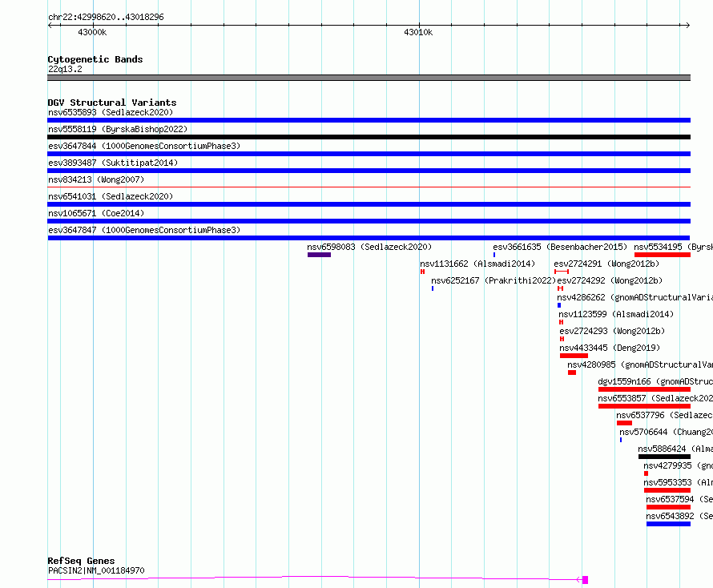Viewport: 713px width, 588px height.
Task: Select the blue nsv6252167 variant tick
Action: (x=433, y=288)
